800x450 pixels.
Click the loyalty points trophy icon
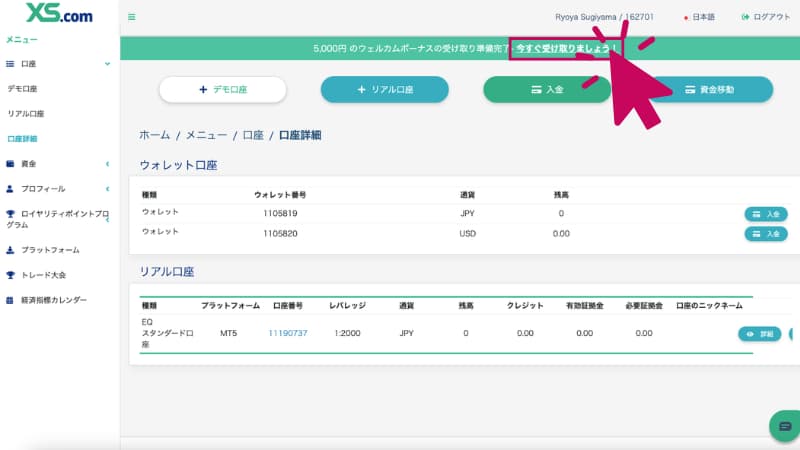[10, 214]
